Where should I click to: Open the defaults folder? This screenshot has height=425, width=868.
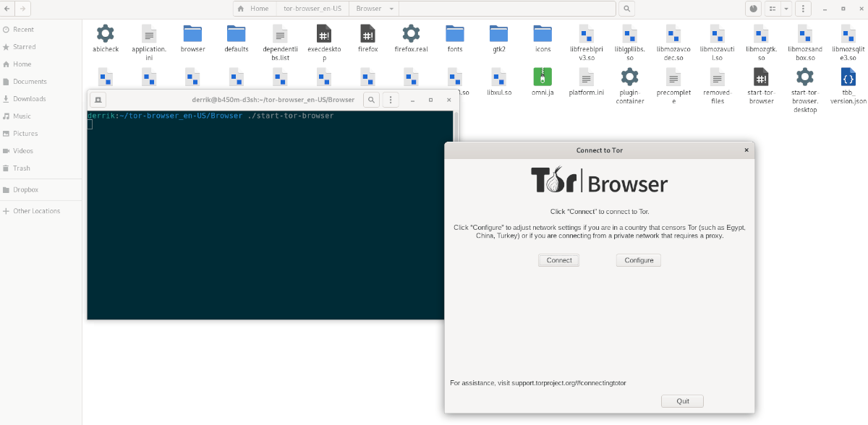pyautogui.click(x=237, y=33)
